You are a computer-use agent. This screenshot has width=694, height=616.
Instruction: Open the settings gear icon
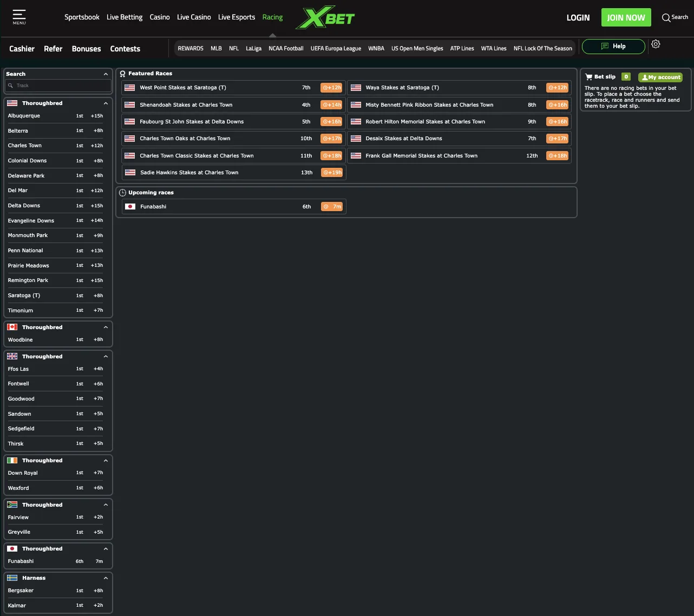[x=656, y=44]
